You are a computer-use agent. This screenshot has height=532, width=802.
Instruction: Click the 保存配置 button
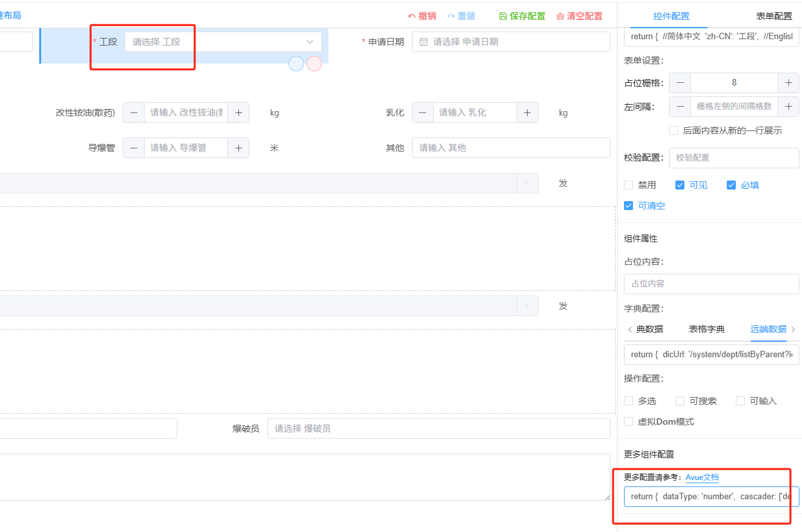tap(522, 16)
